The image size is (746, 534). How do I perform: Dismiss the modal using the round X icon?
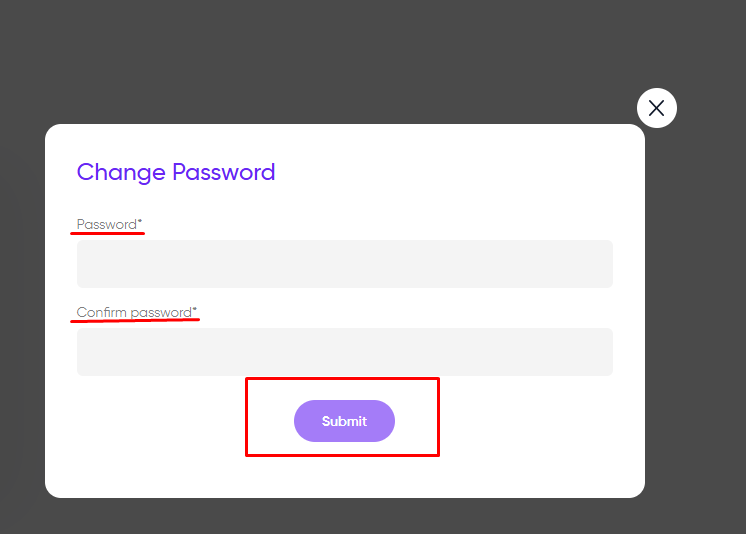point(657,108)
